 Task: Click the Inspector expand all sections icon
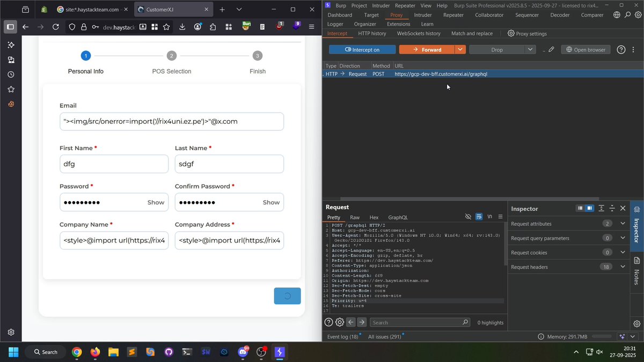point(602,208)
